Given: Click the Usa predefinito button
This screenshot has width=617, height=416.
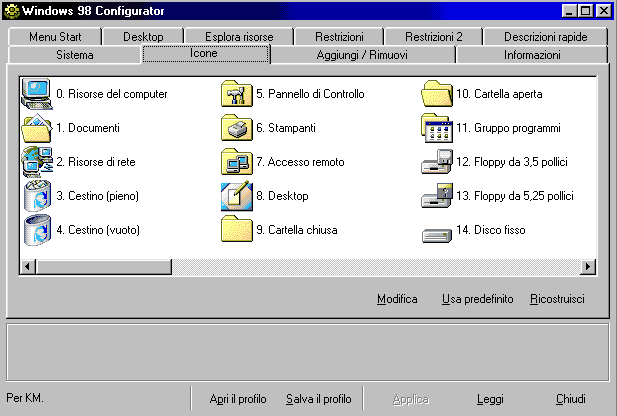Looking at the screenshot, I should pyautogui.click(x=477, y=299).
